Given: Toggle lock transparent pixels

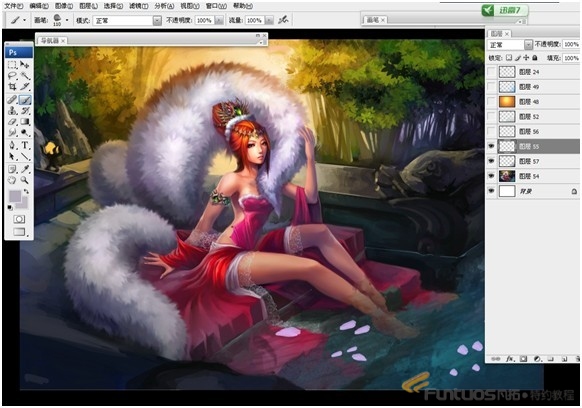Looking at the screenshot, I should 509,58.
